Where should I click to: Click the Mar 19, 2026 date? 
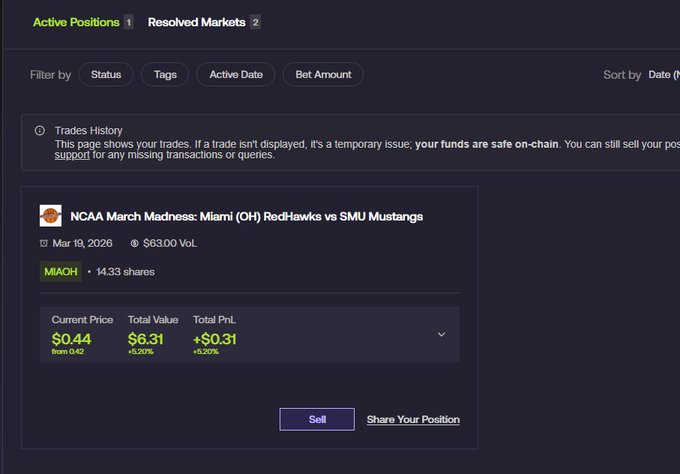(82, 243)
